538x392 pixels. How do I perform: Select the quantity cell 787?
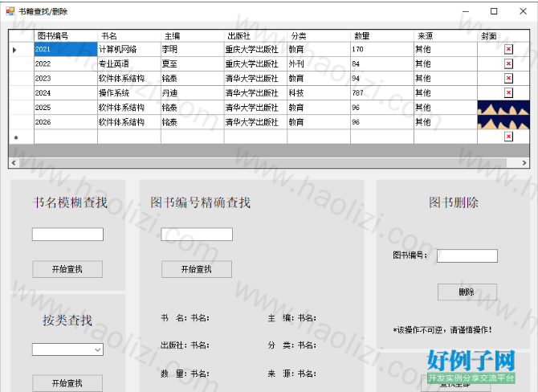382,92
